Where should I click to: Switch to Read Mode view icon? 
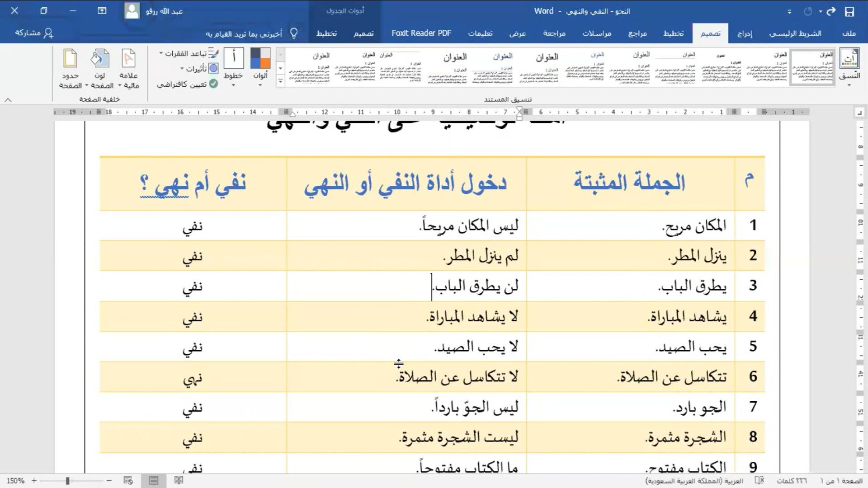(179, 480)
